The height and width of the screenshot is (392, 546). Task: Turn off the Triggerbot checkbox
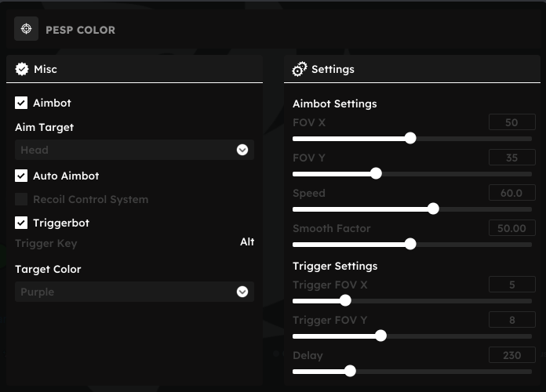[21, 223]
